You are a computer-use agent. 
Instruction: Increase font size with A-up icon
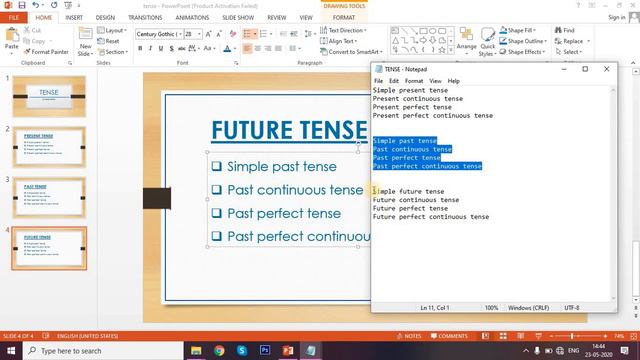(209, 34)
